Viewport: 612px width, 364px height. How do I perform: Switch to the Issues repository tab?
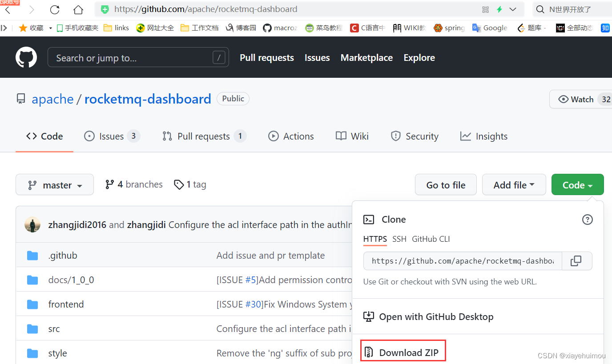click(x=112, y=136)
